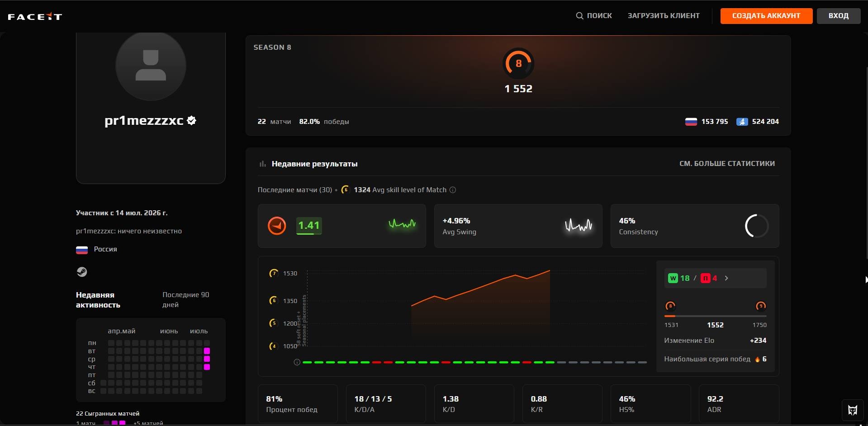Click the +4.96% Avg Swing card
The image size is (868, 426).
click(x=518, y=226)
